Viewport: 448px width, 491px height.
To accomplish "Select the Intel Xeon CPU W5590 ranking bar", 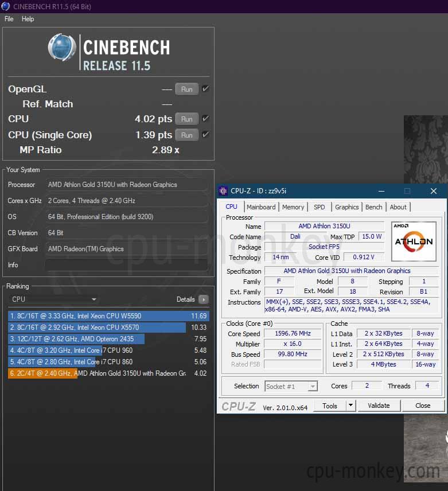I will click(x=108, y=316).
